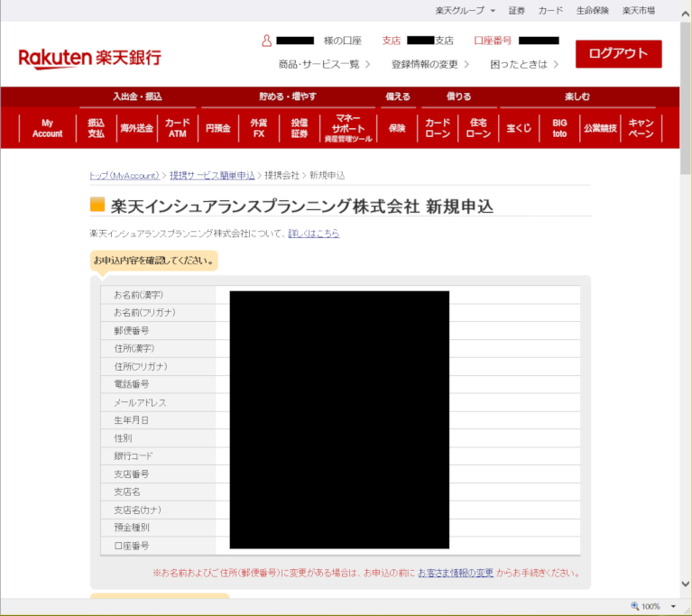Image resolution: width=692 pixels, height=616 pixels.
Task: Click the 郵便番号 row label
Action: click(x=132, y=330)
